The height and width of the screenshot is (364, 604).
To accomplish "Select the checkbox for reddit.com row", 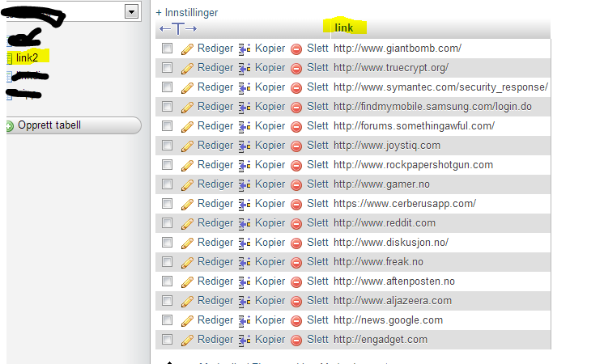I will [x=167, y=222].
